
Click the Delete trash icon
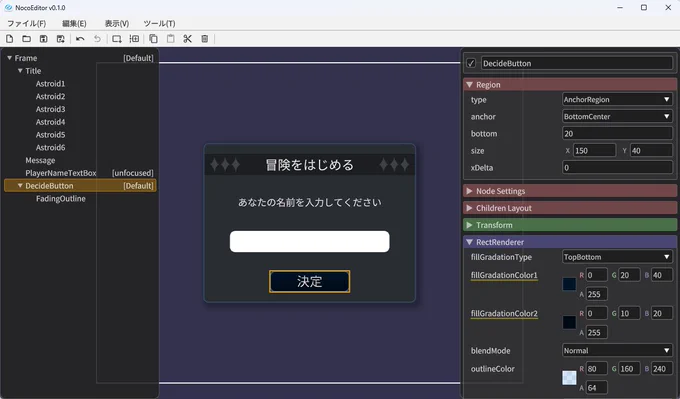[205, 39]
